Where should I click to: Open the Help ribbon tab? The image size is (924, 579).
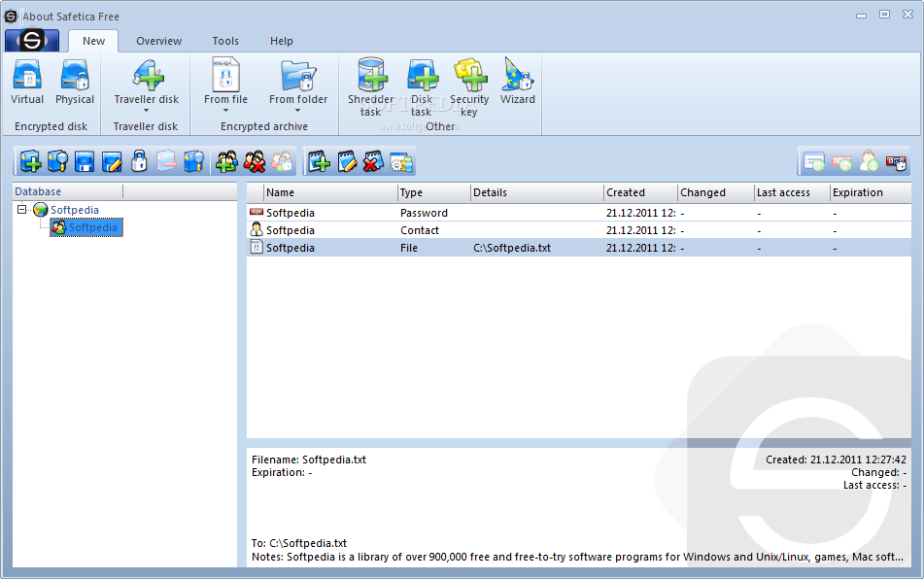[281, 41]
